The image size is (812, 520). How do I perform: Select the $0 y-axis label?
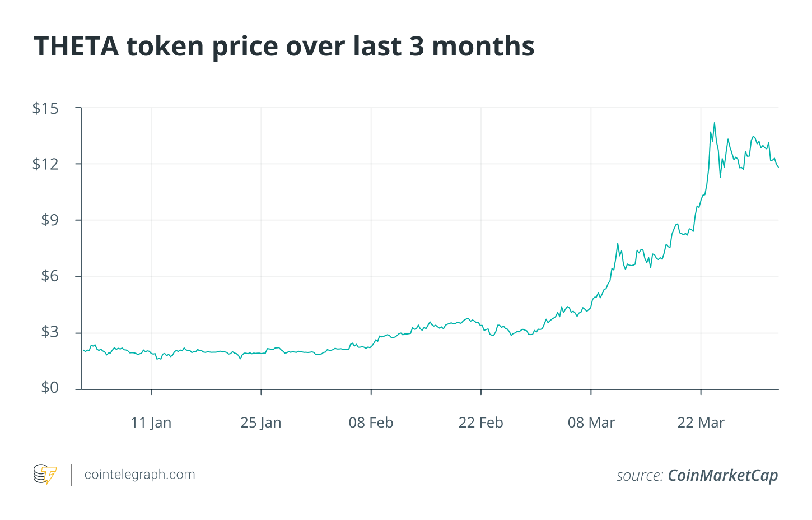pyautogui.click(x=49, y=388)
